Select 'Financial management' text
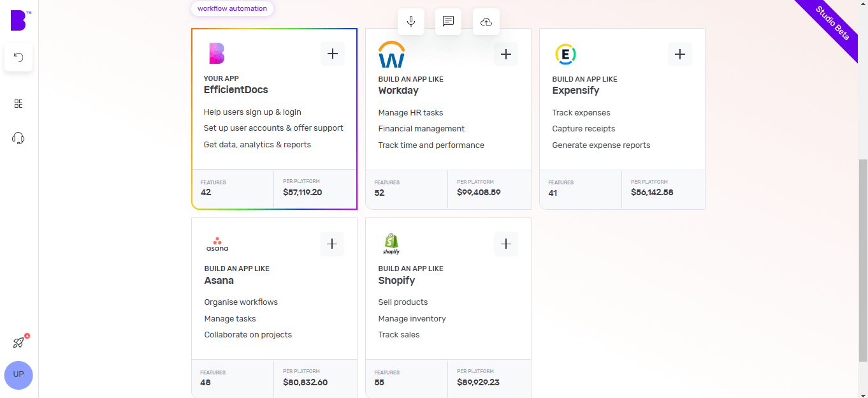The width and height of the screenshot is (868, 398). pos(421,129)
